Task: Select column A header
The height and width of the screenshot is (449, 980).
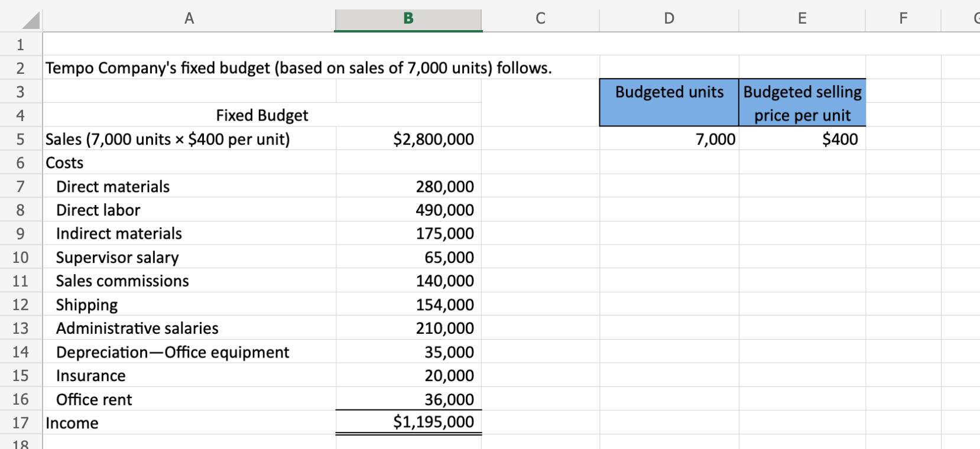Action: coord(189,18)
